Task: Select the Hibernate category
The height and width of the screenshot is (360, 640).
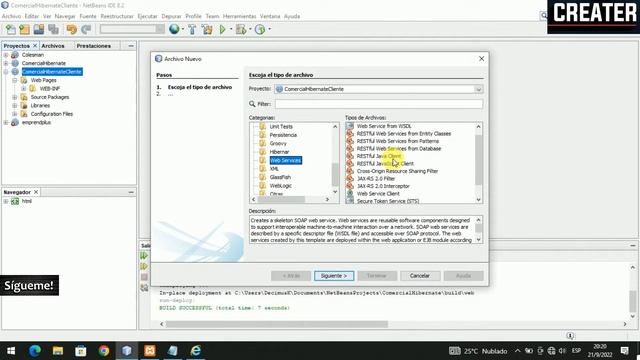Action: point(279,152)
